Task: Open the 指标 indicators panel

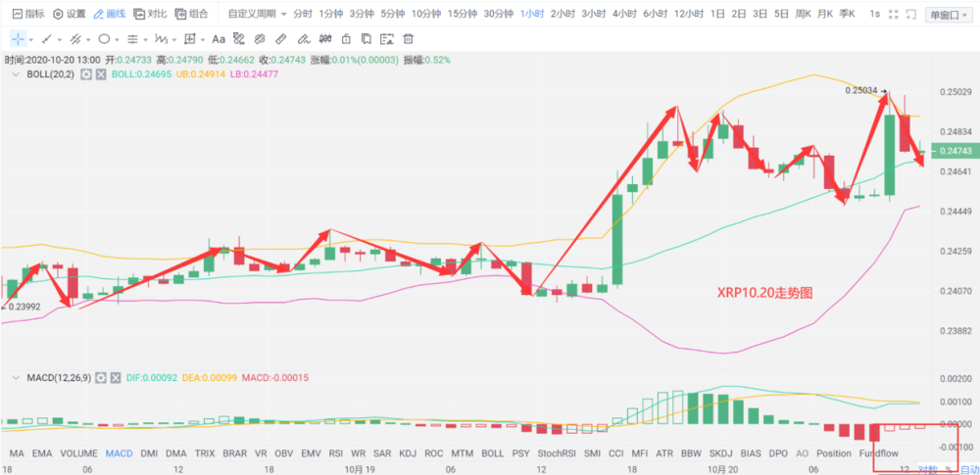Action: click(x=28, y=14)
